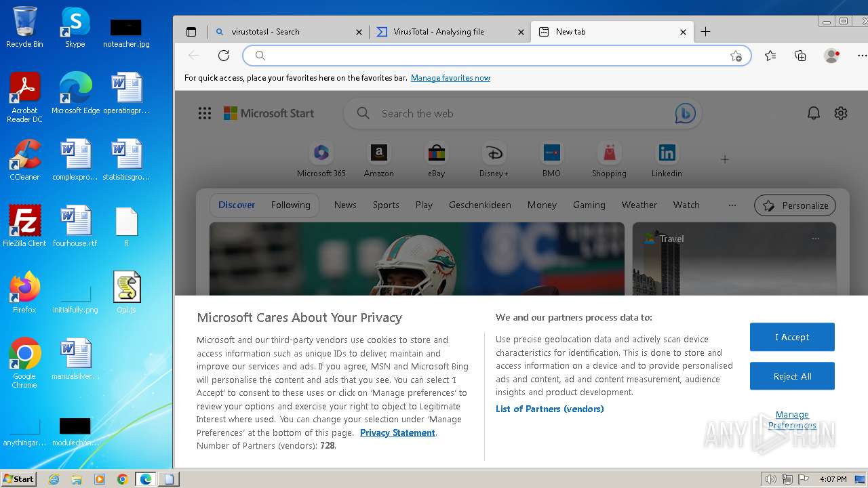
Task: Open the Recycle Bin desktop icon
Action: pyautogui.click(x=24, y=27)
